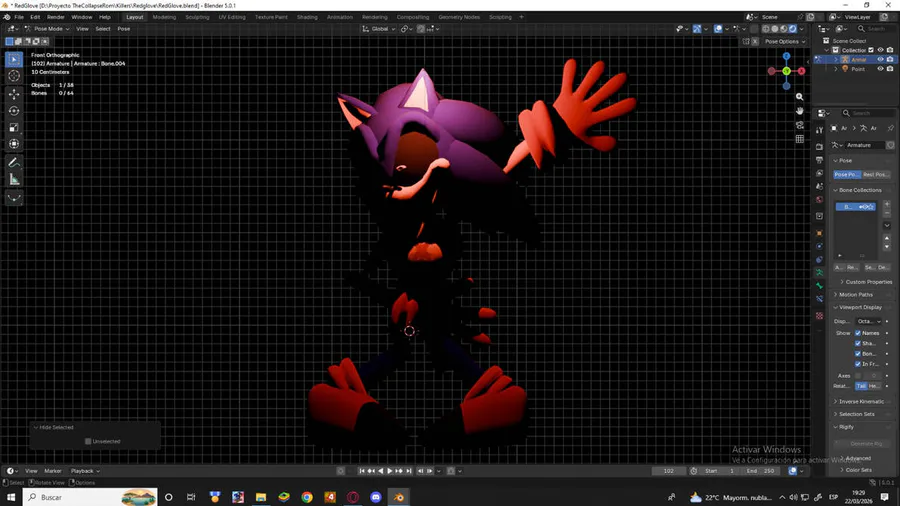900x506 pixels.
Task: Toggle the Shapes display checkbox
Action: (x=858, y=343)
